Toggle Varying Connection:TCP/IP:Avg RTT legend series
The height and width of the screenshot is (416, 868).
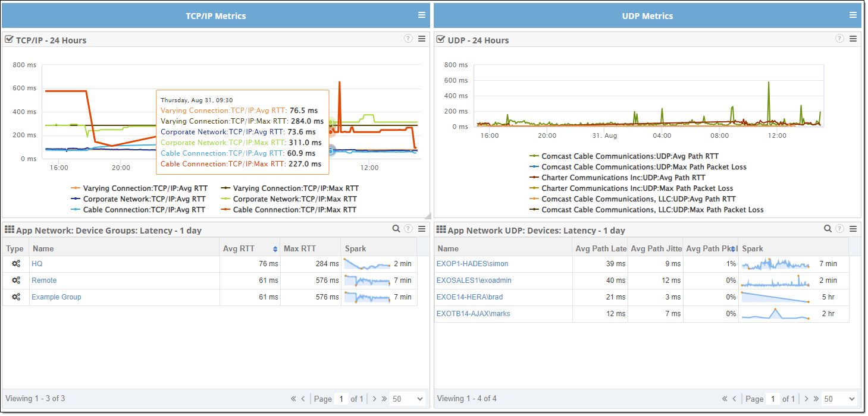coord(139,188)
